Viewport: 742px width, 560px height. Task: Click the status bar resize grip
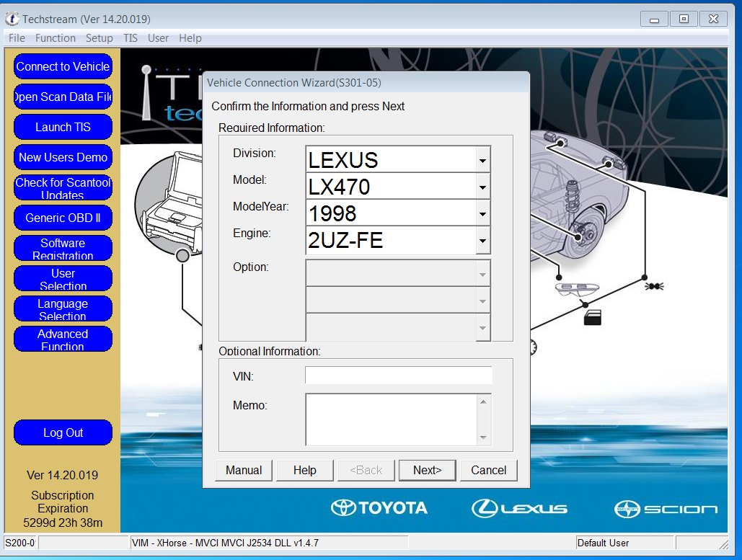point(723,544)
